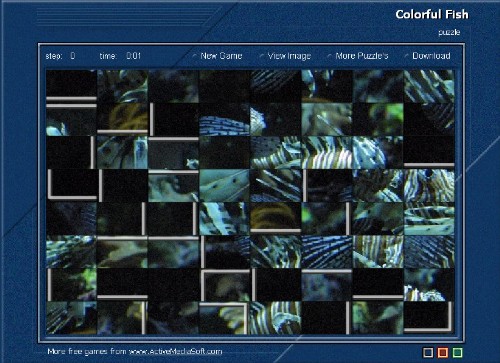Start a fresh puzzle with New Game
This screenshot has width=500, height=363.
[221, 56]
